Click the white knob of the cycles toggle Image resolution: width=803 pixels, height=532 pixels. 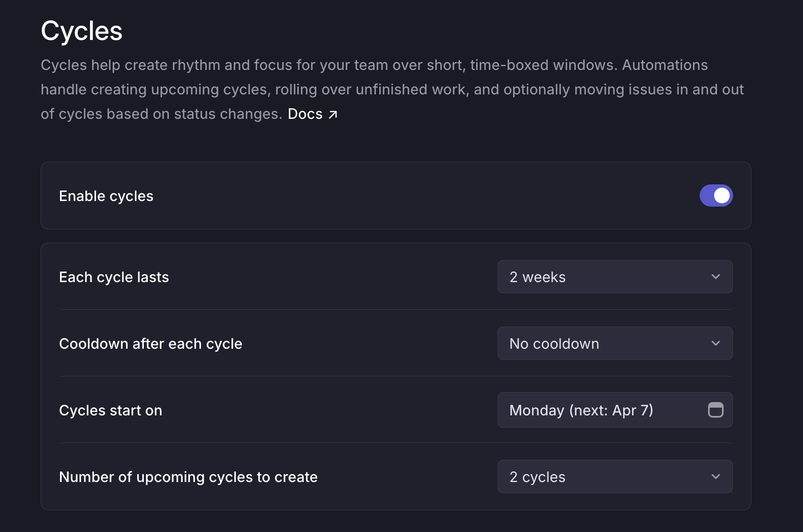[x=722, y=195]
